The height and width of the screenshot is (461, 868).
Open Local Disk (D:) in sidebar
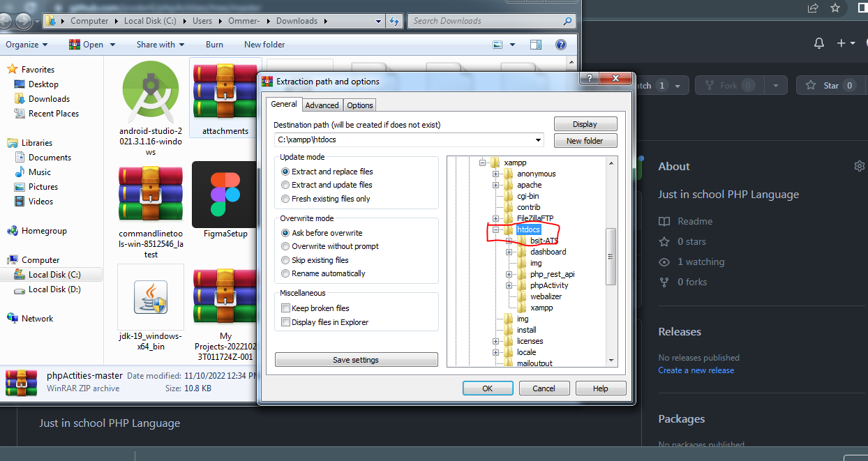tap(54, 289)
